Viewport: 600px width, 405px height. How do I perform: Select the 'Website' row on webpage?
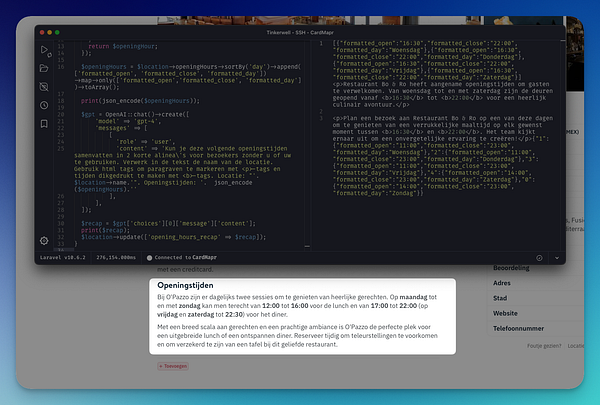[x=536, y=314]
